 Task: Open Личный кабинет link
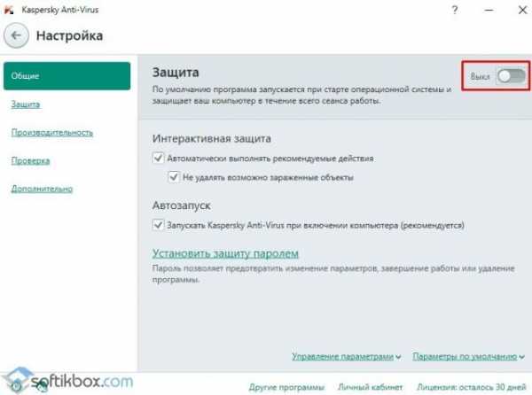[x=370, y=387]
